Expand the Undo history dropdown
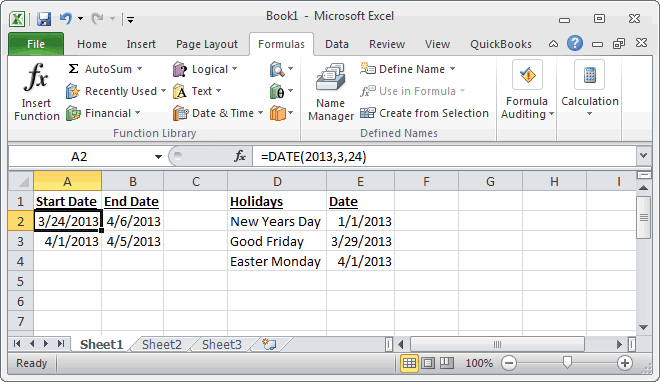The height and width of the screenshot is (382, 660). (x=80, y=19)
